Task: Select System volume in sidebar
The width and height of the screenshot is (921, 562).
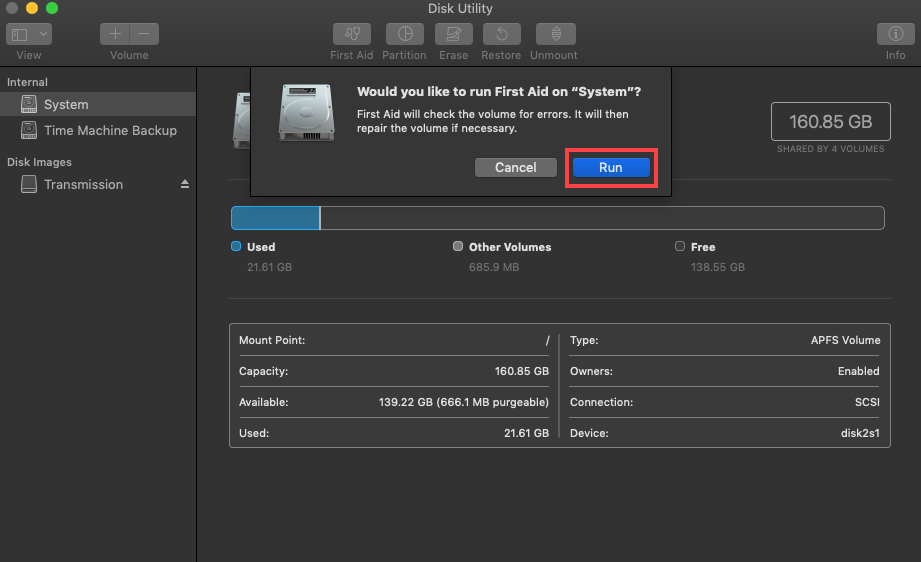Action: (66, 104)
